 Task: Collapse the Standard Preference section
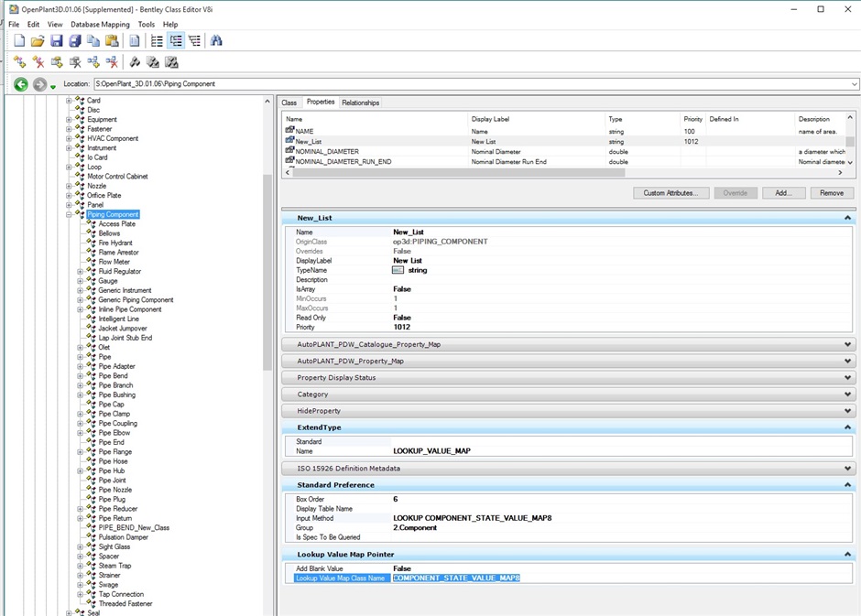click(848, 485)
